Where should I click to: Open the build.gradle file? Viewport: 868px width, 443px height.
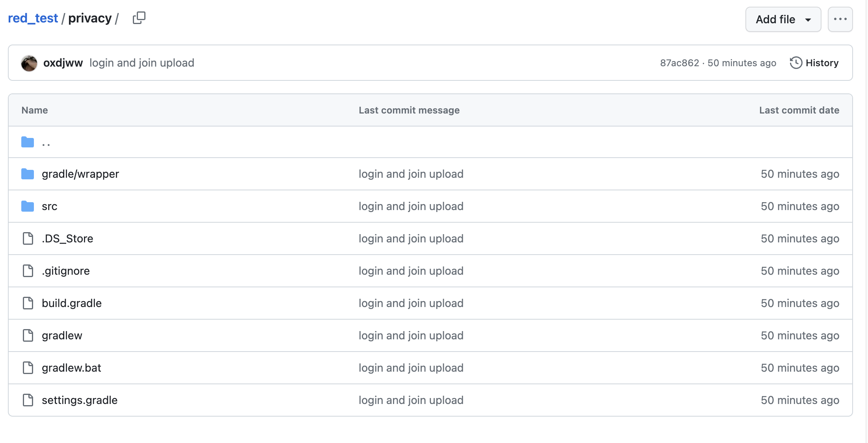pyautogui.click(x=72, y=303)
